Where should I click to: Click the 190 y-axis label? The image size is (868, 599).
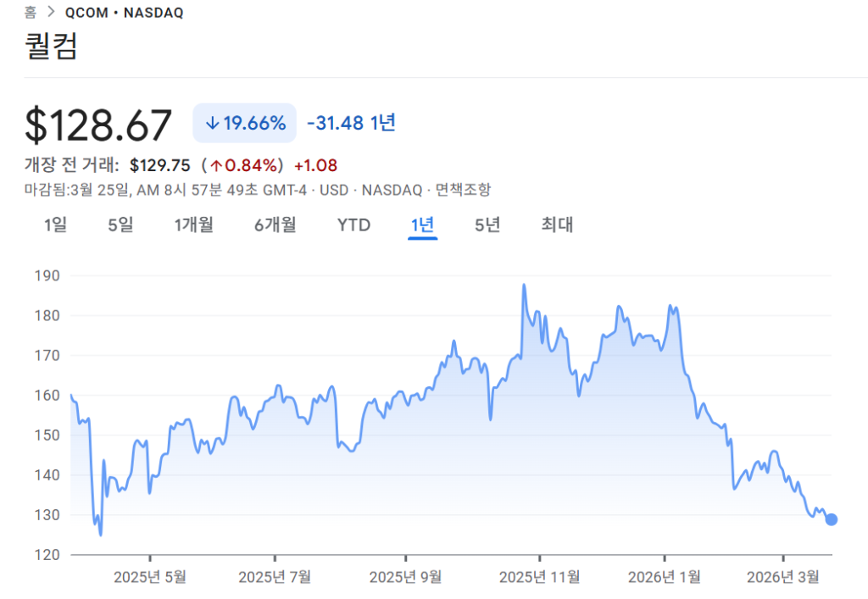pos(47,275)
